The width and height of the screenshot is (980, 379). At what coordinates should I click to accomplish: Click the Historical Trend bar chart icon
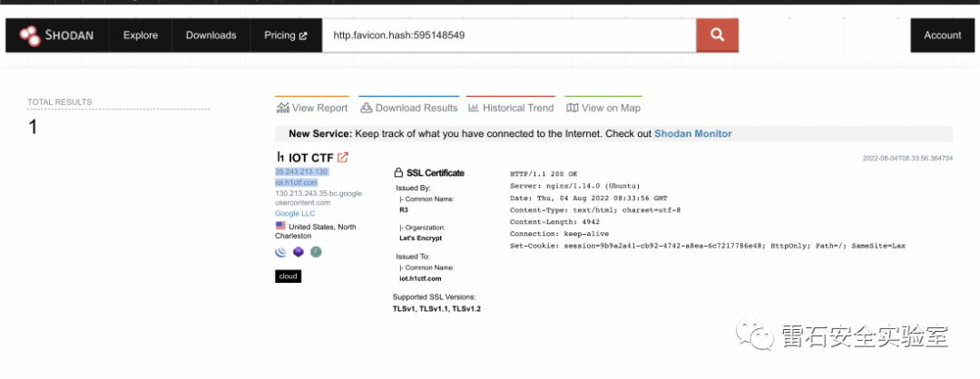473,108
